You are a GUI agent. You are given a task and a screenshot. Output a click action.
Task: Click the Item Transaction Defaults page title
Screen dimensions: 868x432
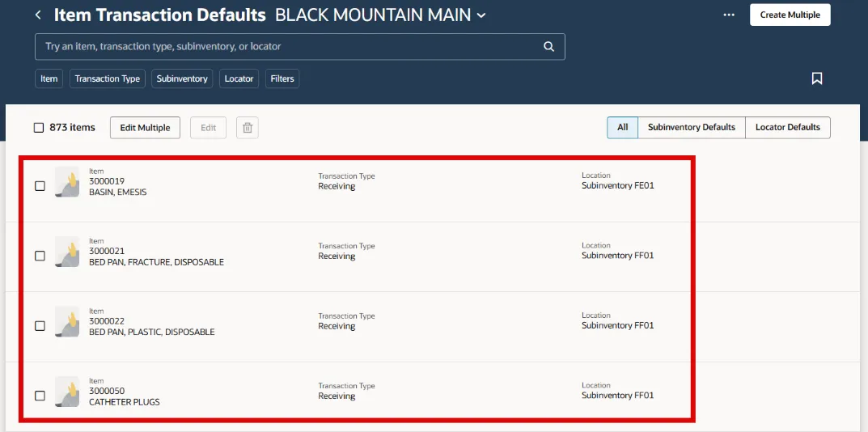tap(160, 15)
